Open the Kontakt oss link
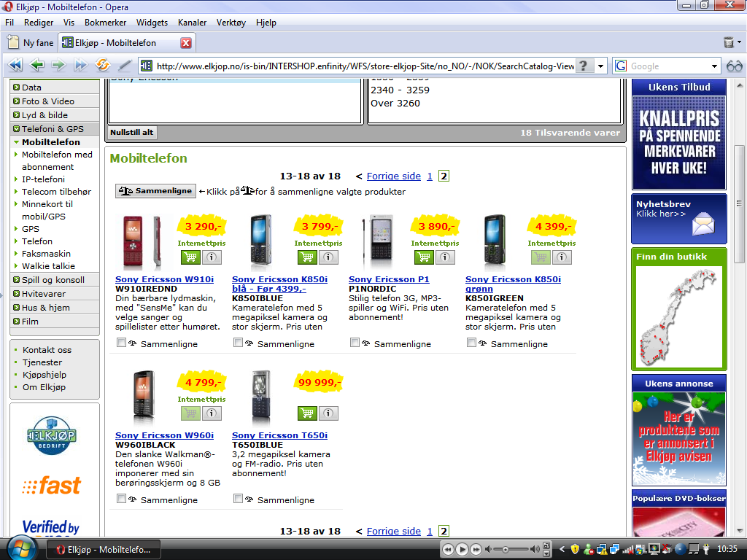This screenshot has height=560, width=747. (x=47, y=350)
